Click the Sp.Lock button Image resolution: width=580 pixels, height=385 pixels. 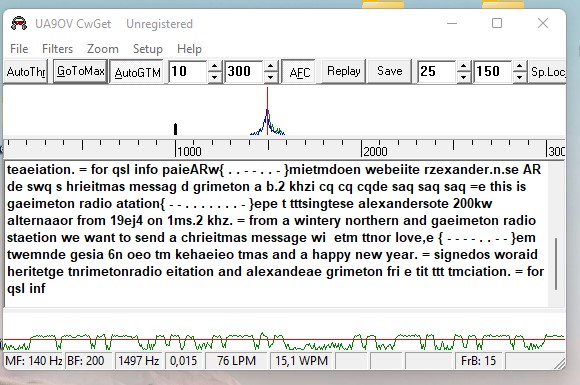[x=547, y=71]
